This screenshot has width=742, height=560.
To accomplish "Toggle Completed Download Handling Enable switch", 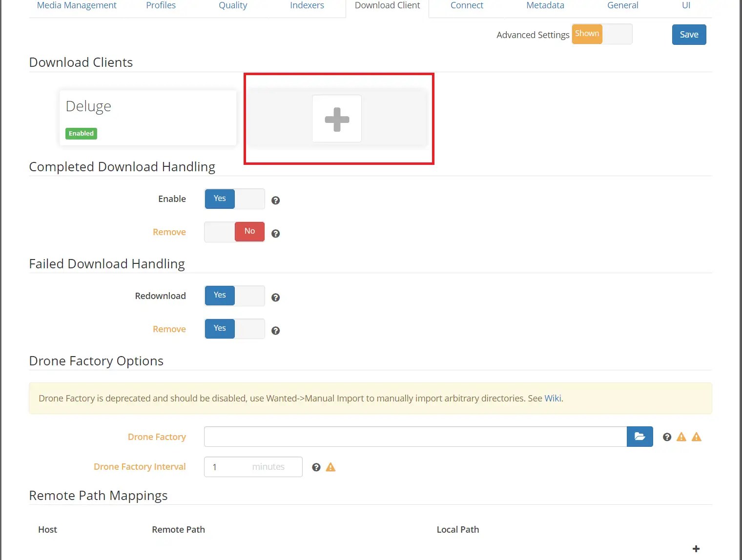I will pyautogui.click(x=235, y=199).
